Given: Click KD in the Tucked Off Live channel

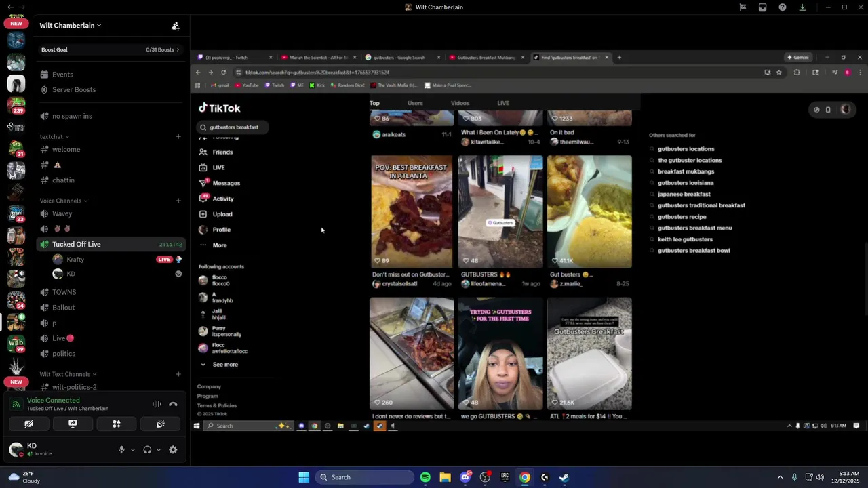Looking at the screenshot, I should [71, 274].
